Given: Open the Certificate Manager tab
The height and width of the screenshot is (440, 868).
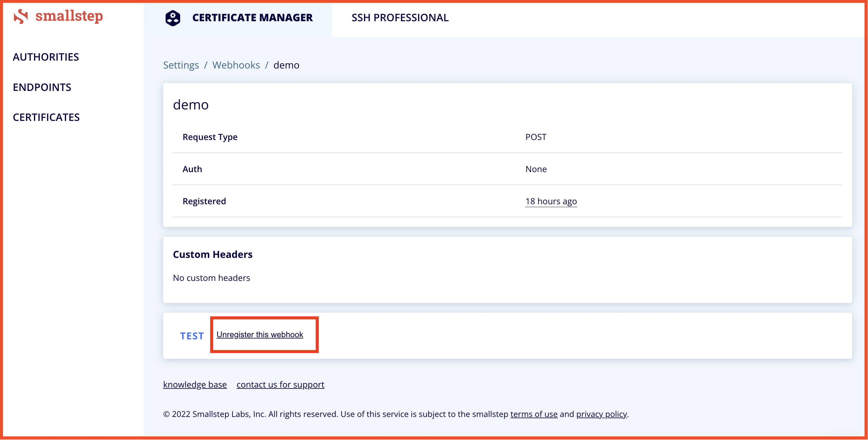Looking at the screenshot, I should point(252,18).
